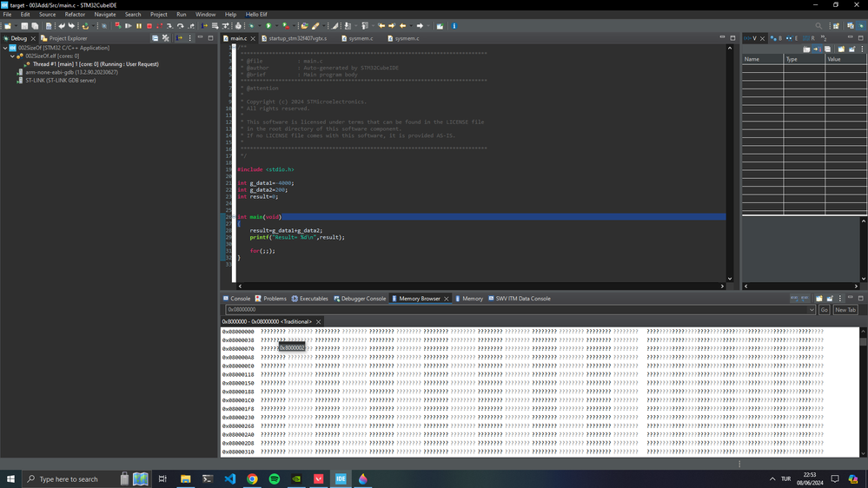Open the Breakpoints view tab icon
Image resolution: width=868 pixels, height=488 pixels.
click(x=776, y=38)
